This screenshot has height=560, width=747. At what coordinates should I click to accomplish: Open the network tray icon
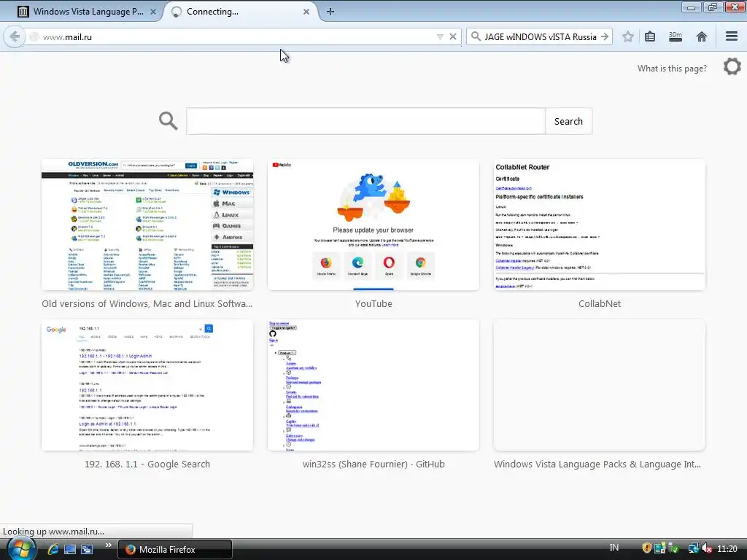coord(693,548)
